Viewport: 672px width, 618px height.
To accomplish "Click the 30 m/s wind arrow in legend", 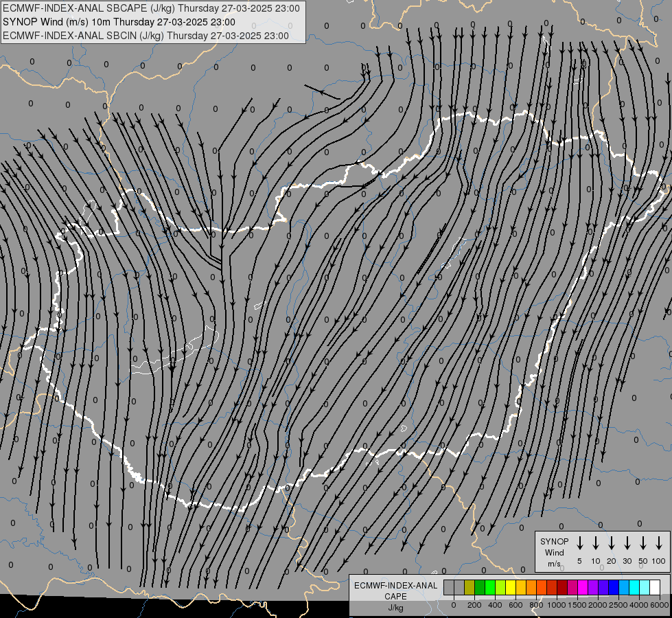I will point(627,542).
